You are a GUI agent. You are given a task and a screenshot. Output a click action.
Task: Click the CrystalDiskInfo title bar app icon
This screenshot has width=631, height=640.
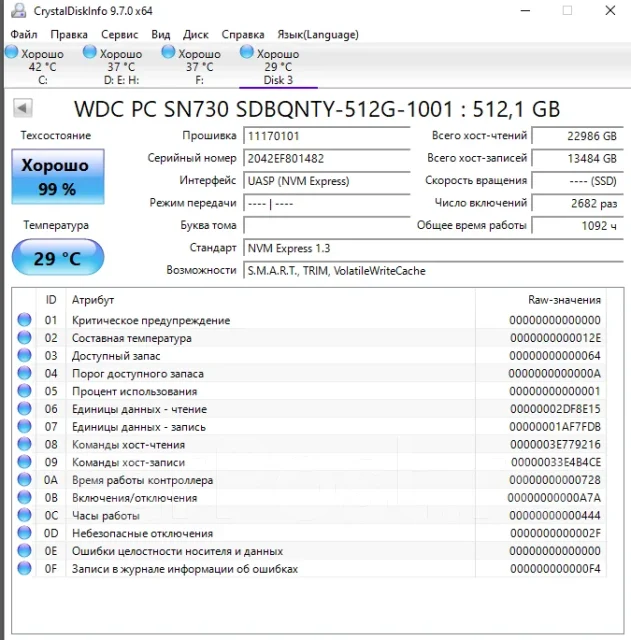18,11
